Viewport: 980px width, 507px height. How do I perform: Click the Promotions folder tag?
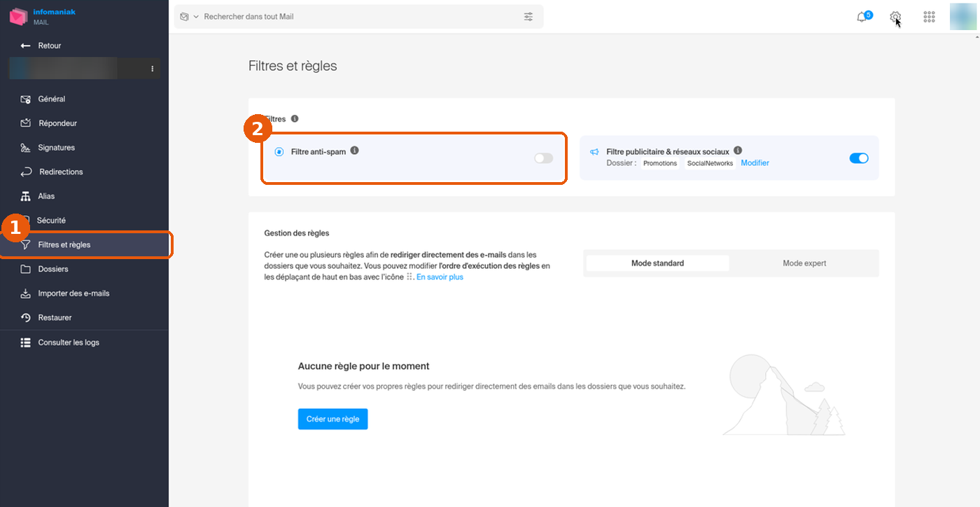pyautogui.click(x=660, y=163)
